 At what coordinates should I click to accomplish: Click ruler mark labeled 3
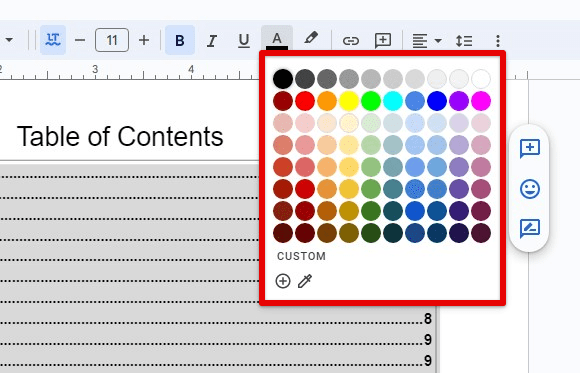pyautogui.click(x=95, y=69)
